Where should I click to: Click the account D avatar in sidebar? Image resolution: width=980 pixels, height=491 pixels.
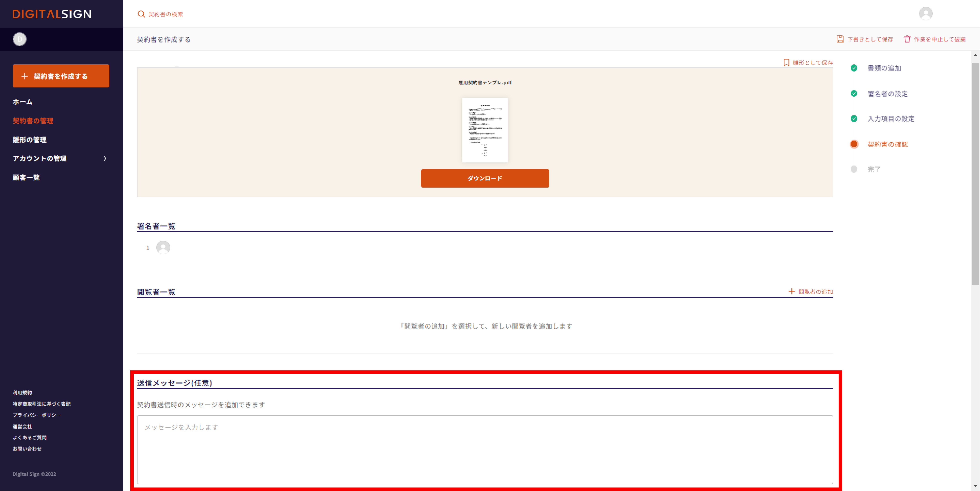point(20,39)
